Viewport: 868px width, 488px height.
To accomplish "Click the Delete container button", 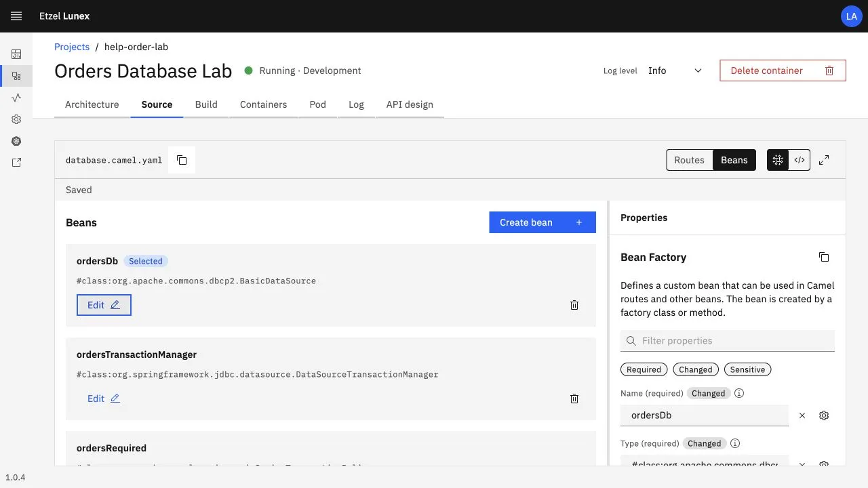I will [x=783, y=70].
